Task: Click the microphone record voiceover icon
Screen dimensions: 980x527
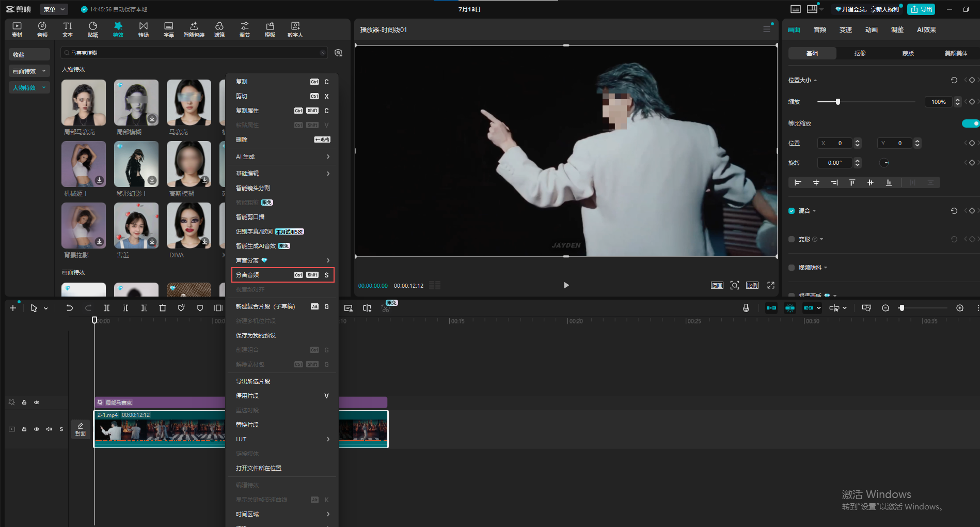Action: click(746, 308)
